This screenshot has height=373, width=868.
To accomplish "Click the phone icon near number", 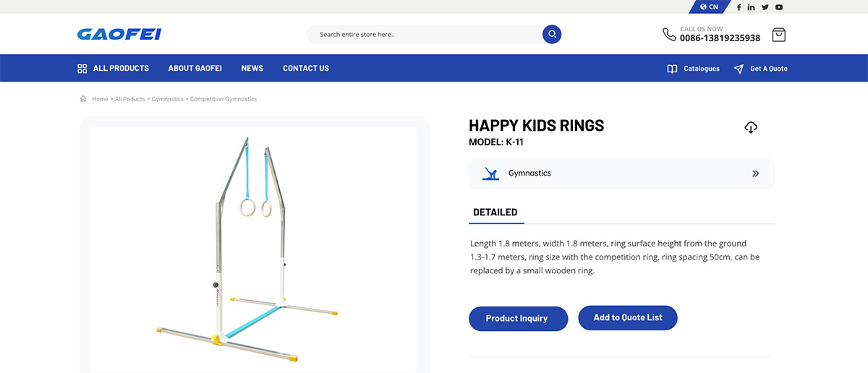I will (669, 34).
